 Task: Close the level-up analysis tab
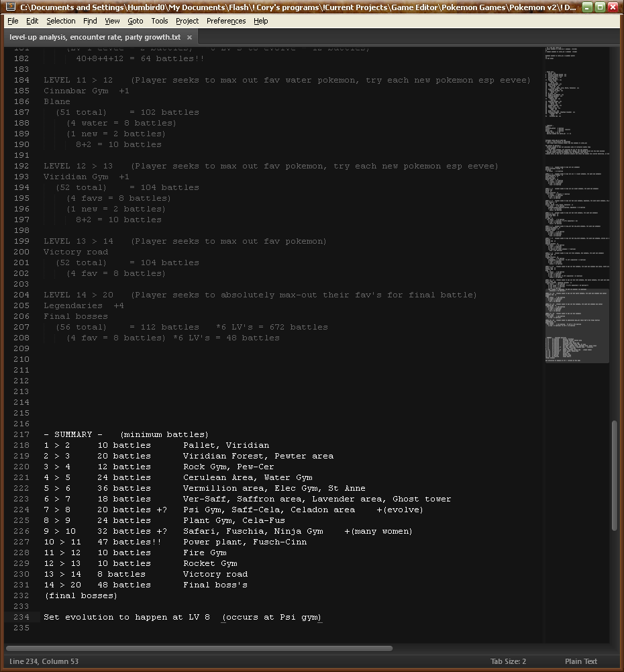point(189,38)
